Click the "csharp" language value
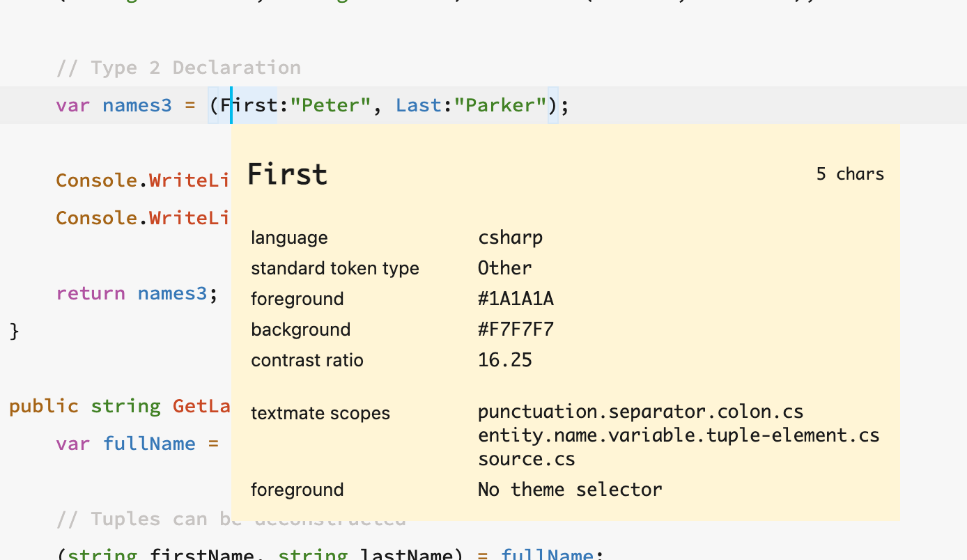The height and width of the screenshot is (560, 967). pyautogui.click(x=510, y=237)
